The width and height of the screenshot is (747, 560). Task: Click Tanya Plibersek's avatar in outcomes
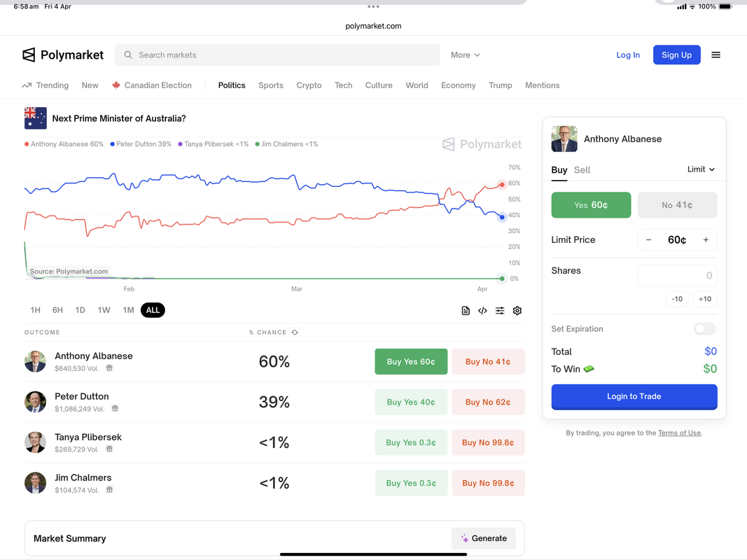coord(35,442)
